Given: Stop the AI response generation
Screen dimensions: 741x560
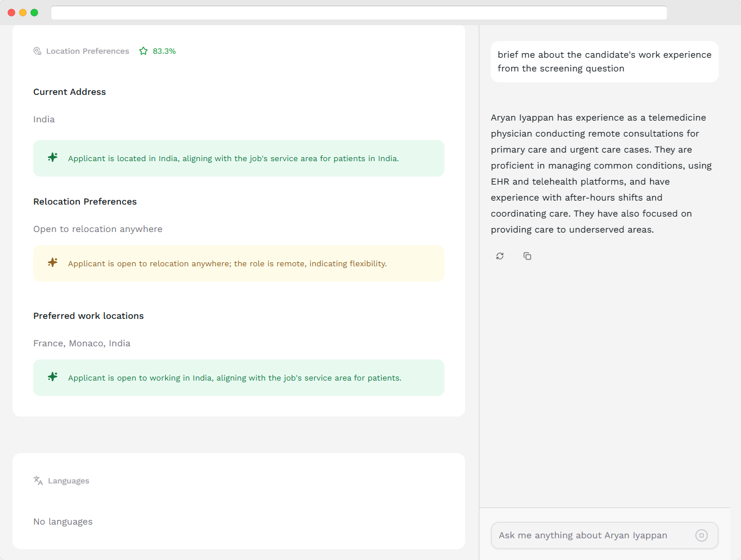Looking at the screenshot, I should pos(702,535).
